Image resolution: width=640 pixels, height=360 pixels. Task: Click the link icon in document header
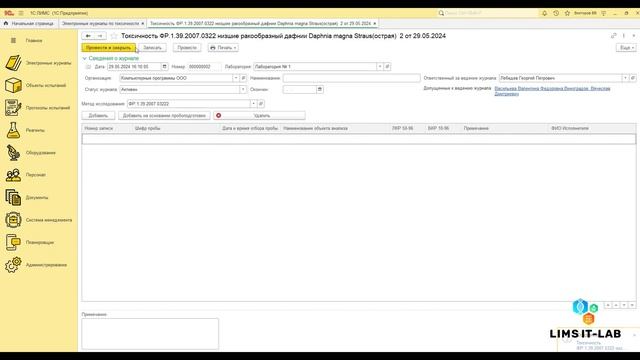point(613,36)
